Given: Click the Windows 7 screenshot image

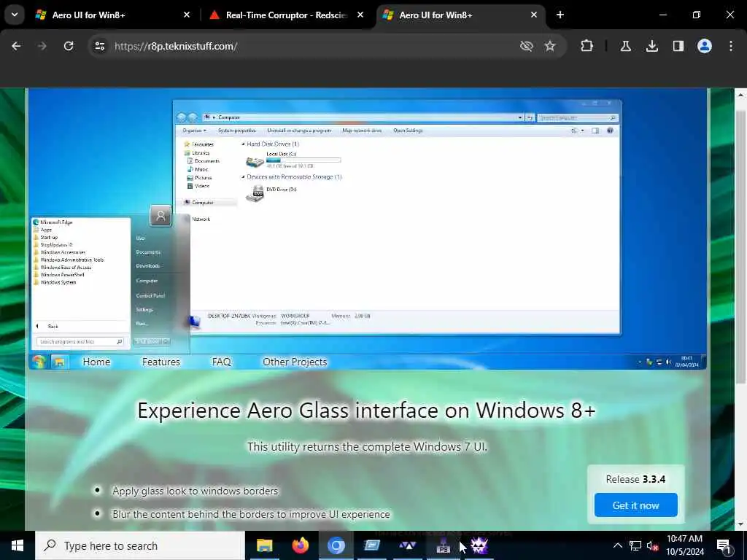Looking at the screenshot, I should (367, 228).
